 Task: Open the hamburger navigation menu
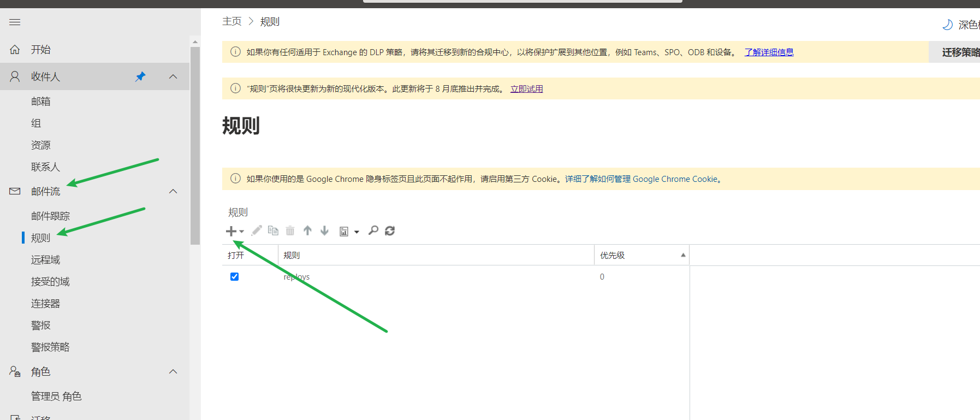tap(15, 22)
